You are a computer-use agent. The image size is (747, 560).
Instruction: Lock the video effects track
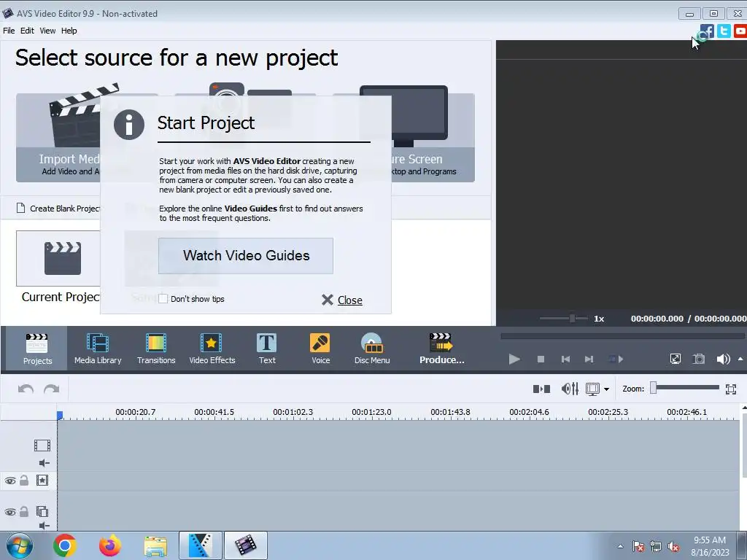coord(24,480)
